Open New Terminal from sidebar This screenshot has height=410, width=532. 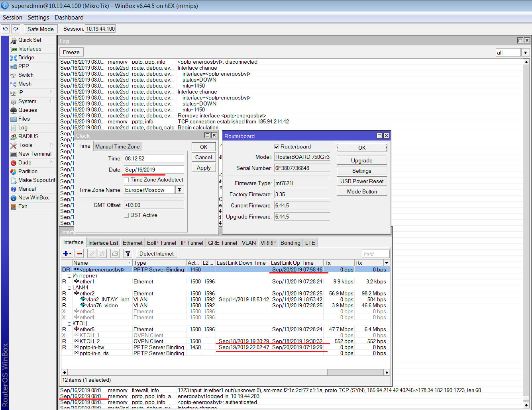tap(35, 154)
